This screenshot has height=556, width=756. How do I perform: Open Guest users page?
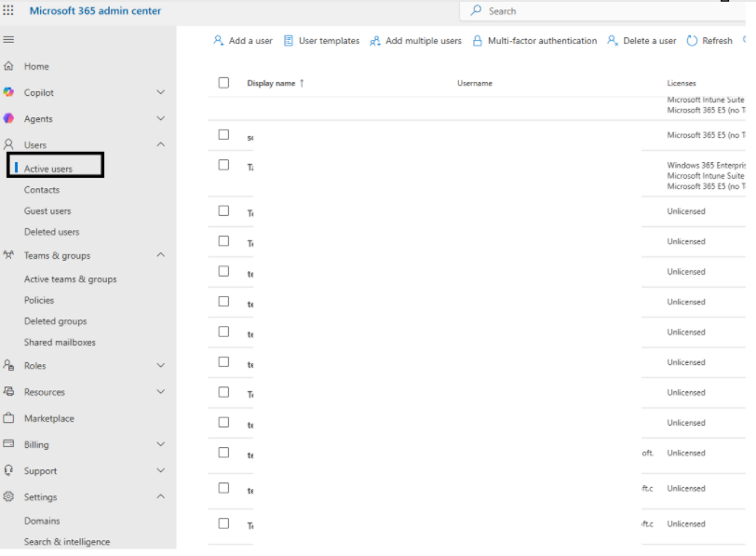(47, 210)
